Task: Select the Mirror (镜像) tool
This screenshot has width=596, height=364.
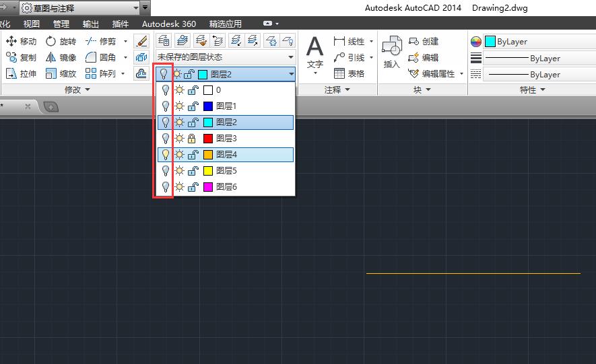Action: pos(61,57)
